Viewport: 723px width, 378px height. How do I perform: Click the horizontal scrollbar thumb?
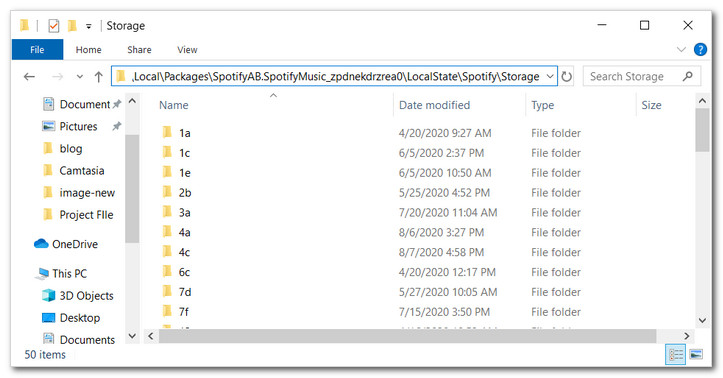pyautogui.click(x=408, y=336)
